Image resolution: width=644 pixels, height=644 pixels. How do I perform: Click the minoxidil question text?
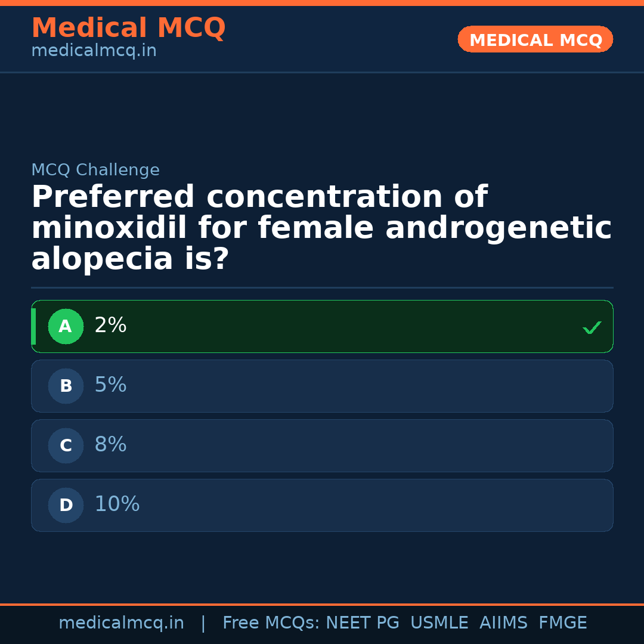pos(321,228)
